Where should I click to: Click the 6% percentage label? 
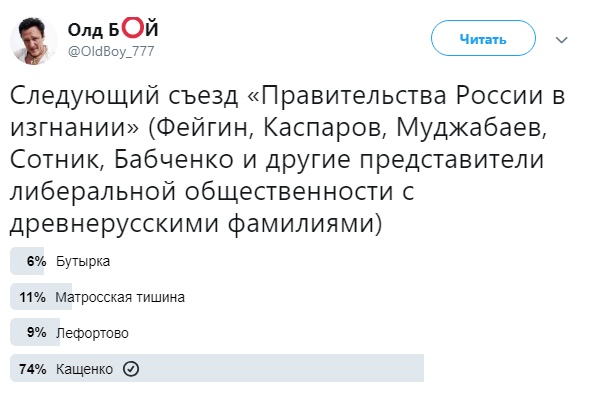(36, 261)
